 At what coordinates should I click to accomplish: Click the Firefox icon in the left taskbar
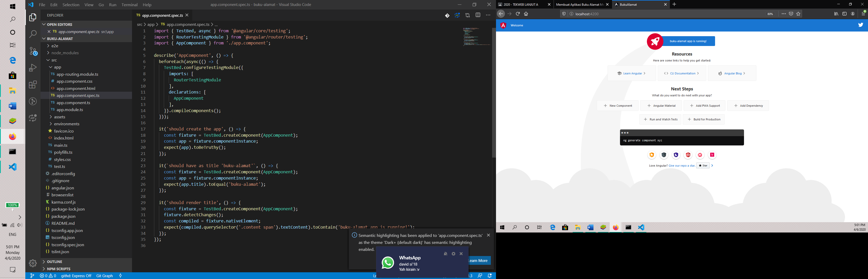(x=12, y=136)
